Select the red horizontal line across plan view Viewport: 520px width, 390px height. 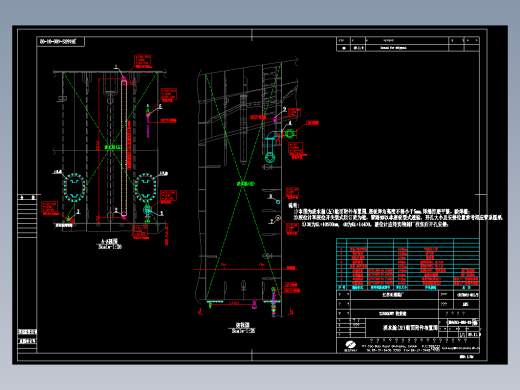tap(246, 269)
